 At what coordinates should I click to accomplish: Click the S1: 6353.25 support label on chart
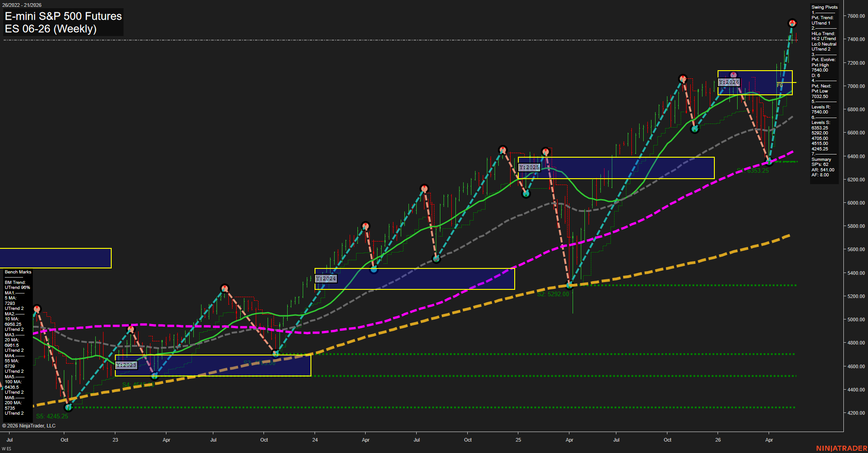[753, 170]
